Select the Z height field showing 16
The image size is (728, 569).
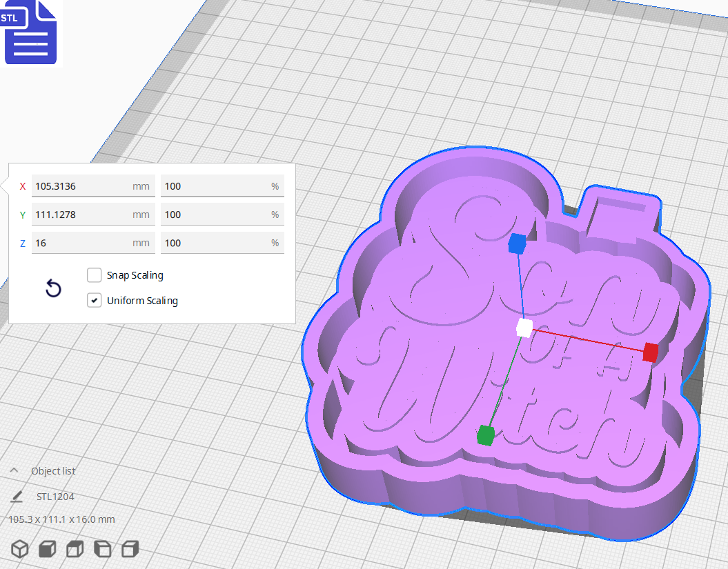pos(93,242)
